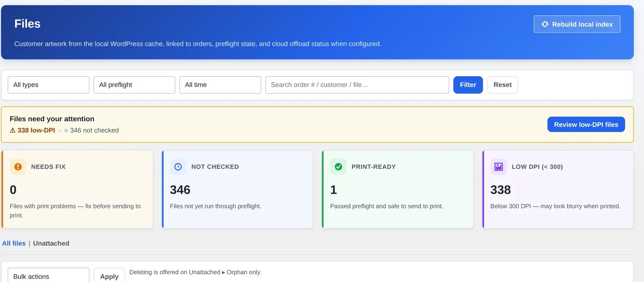Focus the search order / customer / file field
The height and width of the screenshot is (282, 644).
(357, 85)
